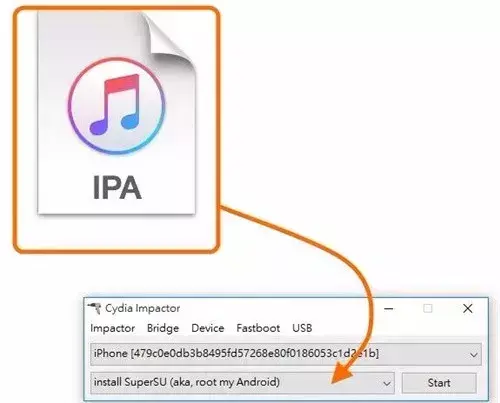Click the IPA text label on the file
The height and width of the screenshot is (403, 500).
pyautogui.click(x=117, y=188)
